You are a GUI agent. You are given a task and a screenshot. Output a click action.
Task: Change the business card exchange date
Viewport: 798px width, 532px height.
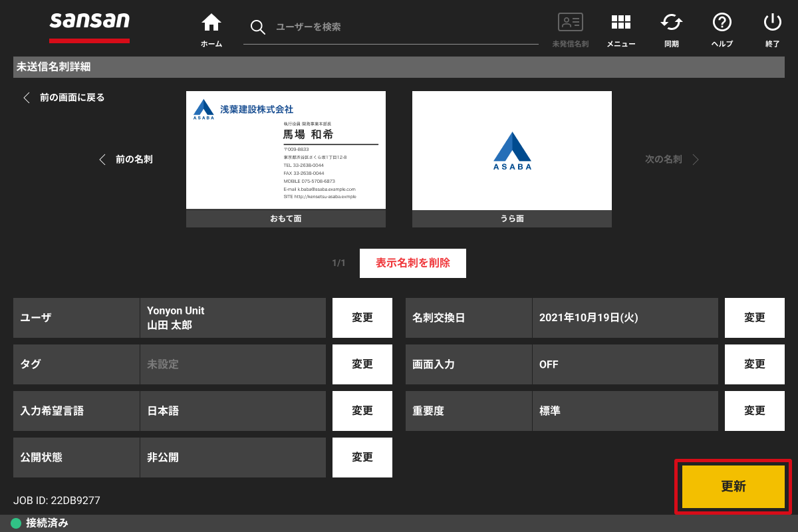click(755, 318)
